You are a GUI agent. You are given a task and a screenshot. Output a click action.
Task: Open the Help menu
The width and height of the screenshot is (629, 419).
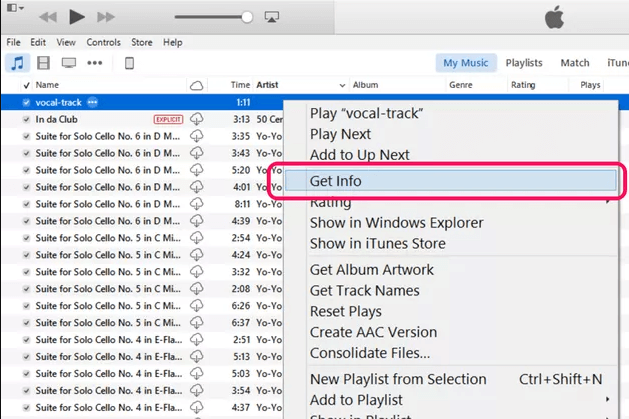coord(172,42)
